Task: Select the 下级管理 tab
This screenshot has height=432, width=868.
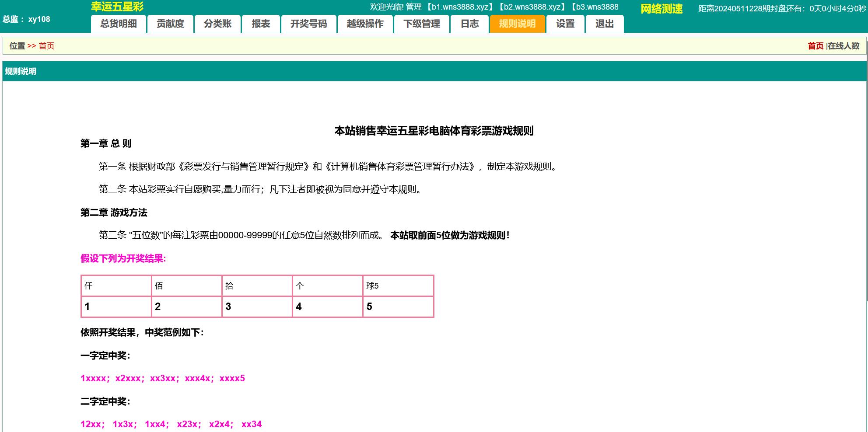Action: (421, 24)
